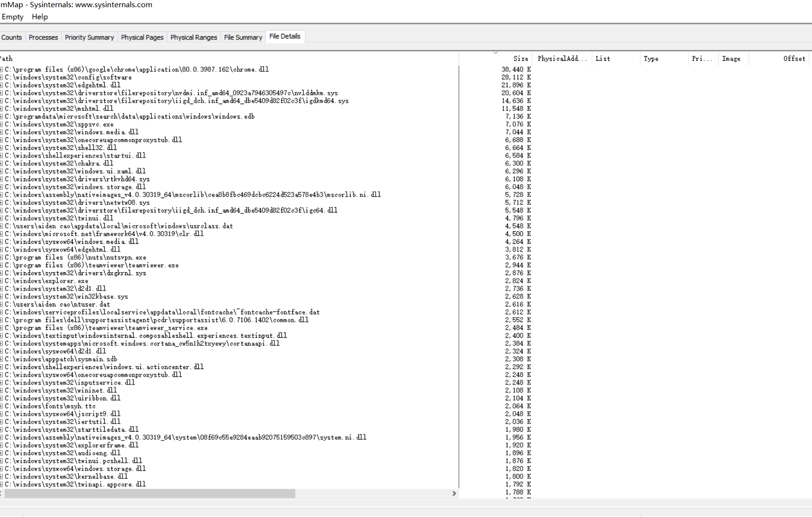The height and width of the screenshot is (517, 812).
Task: Switch to the Physical Pages tab
Action: coord(142,37)
